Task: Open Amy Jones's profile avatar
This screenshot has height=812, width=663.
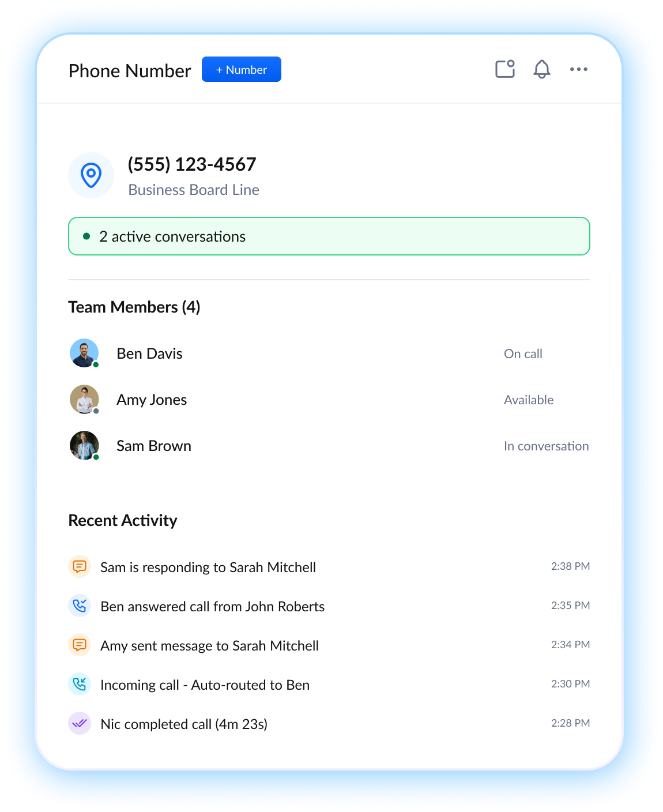Action: 84,399
